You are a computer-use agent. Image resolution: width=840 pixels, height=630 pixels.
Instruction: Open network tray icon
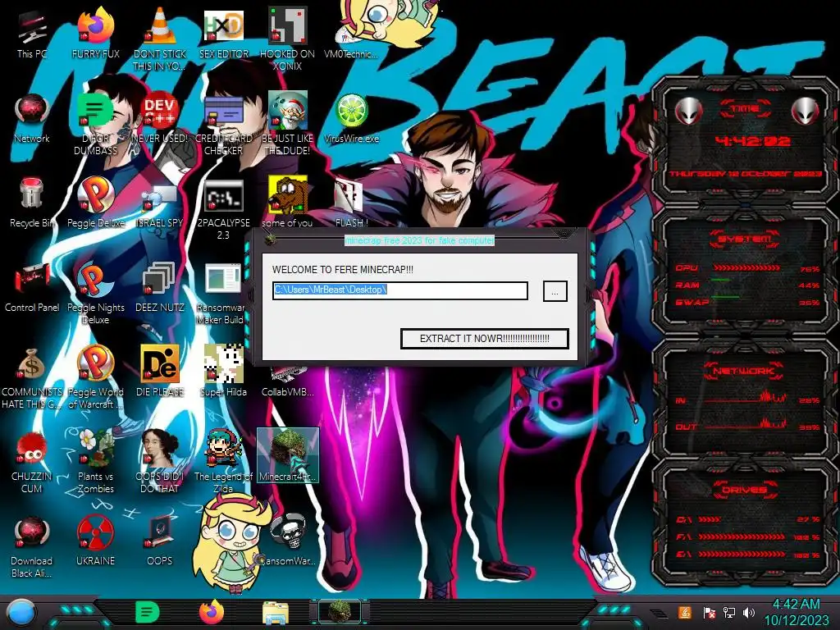click(728, 613)
